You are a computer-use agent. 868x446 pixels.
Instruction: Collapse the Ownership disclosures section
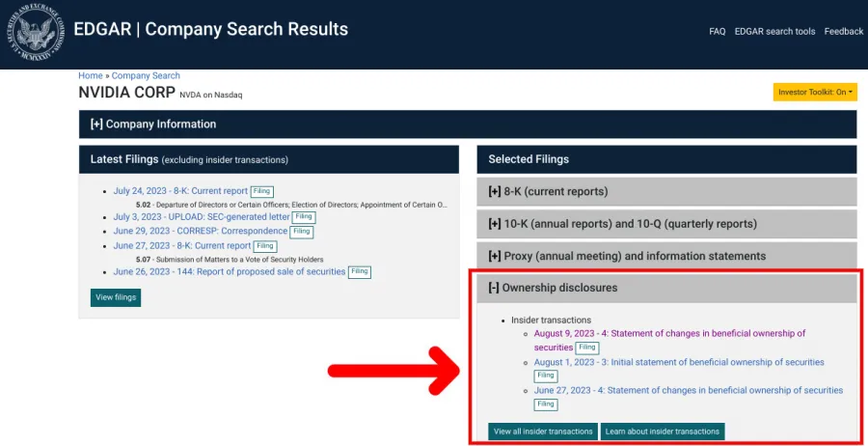coord(553,289)
